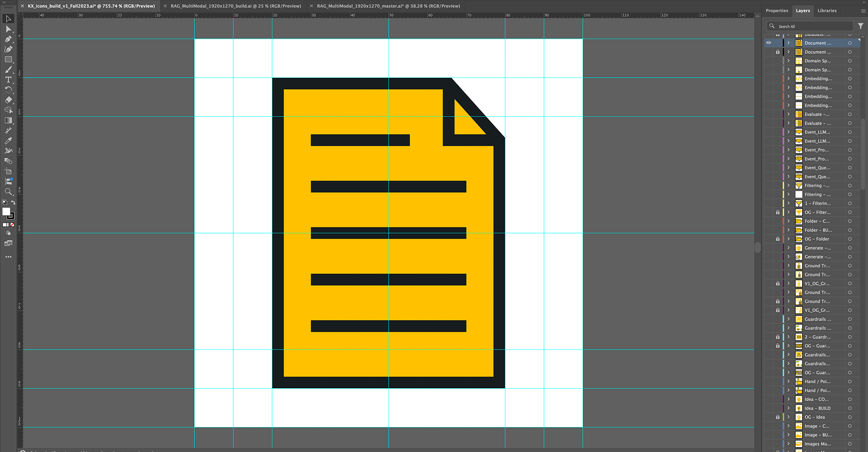
Task: Select the Curvature tool
Action: 8,49
